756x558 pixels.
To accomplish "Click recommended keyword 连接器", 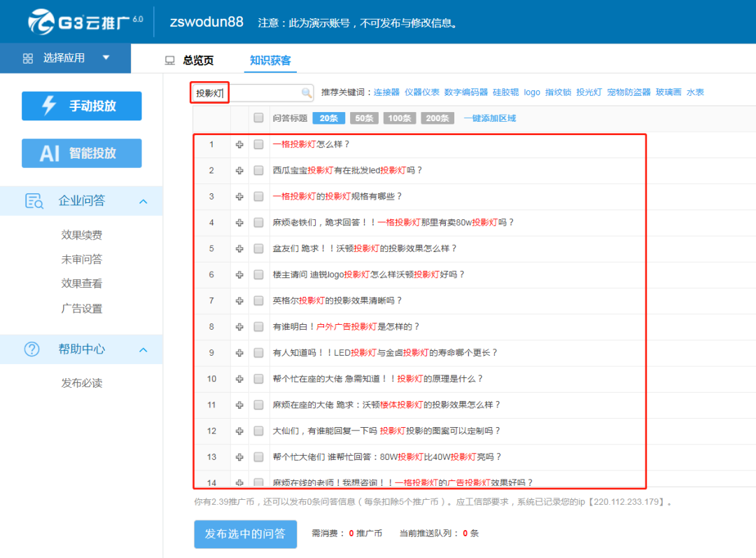I will point(386,92).
